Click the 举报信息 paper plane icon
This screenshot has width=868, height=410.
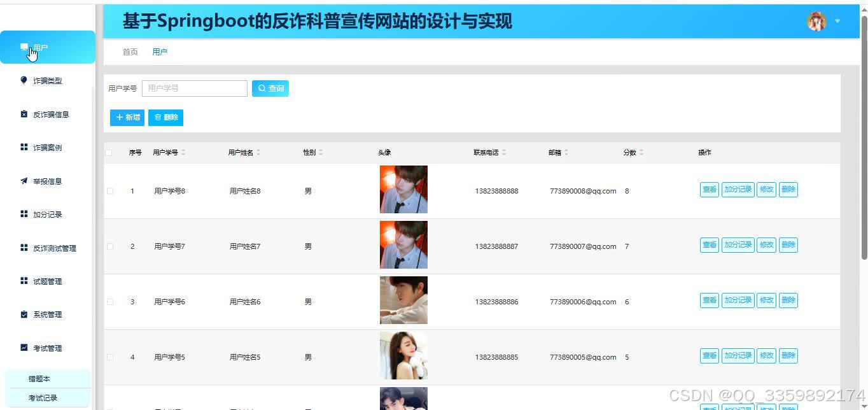point(24,181)
